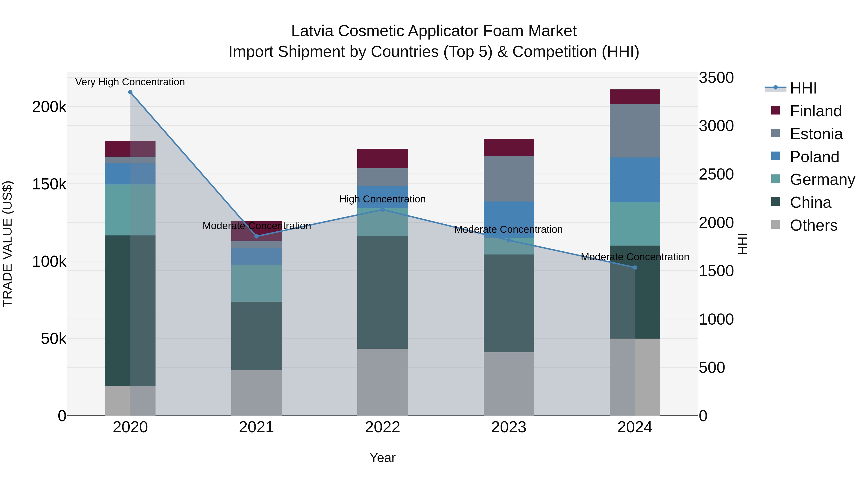The width and height of the screenshot is (868, 488).
Task: Click the 2021 China bar segment
Action: 257,336
